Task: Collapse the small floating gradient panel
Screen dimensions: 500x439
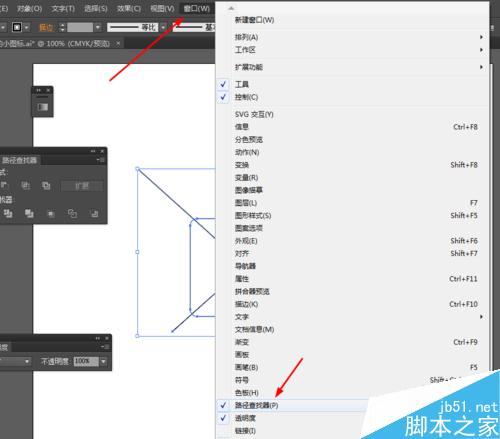Action: [x=39, y=90]
